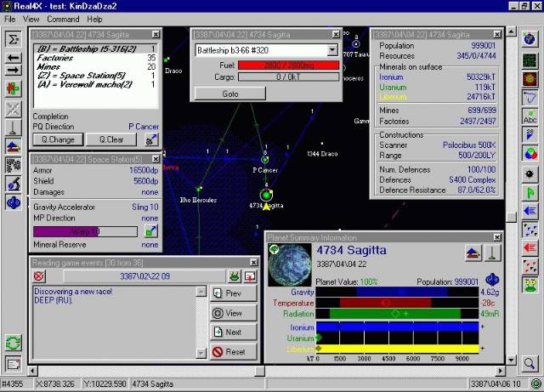Click the stacked ships icon in left toolbar
This screenshot has width=544, height=392.
point(14,146)
